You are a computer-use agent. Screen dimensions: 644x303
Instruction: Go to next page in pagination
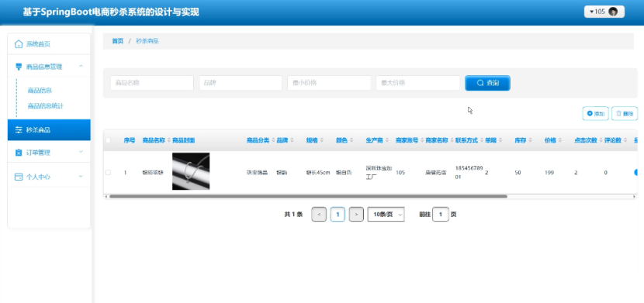(x=356, y=215)
